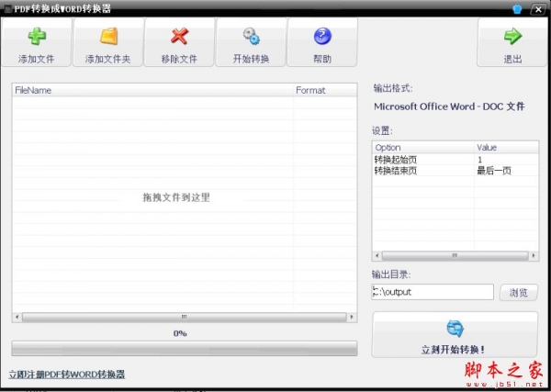Click the Value column header in settings

pyautogui.click(x=506, y=148)
